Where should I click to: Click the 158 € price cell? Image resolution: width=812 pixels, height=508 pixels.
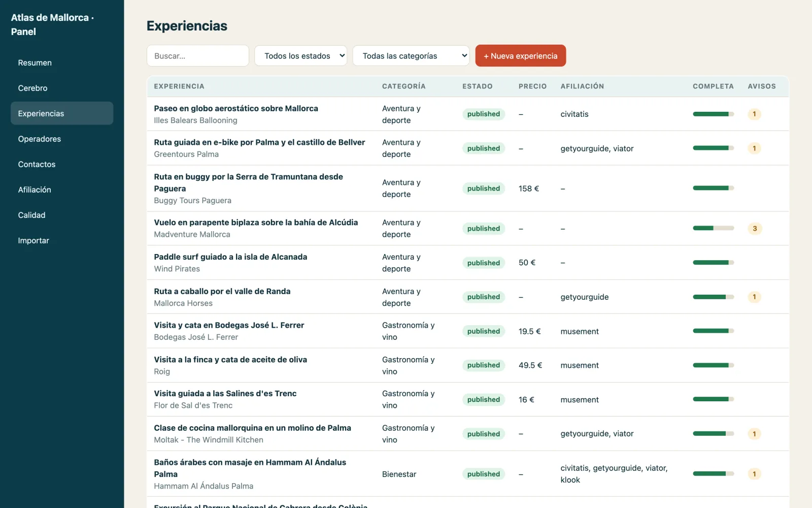click(x=529, y=188)
